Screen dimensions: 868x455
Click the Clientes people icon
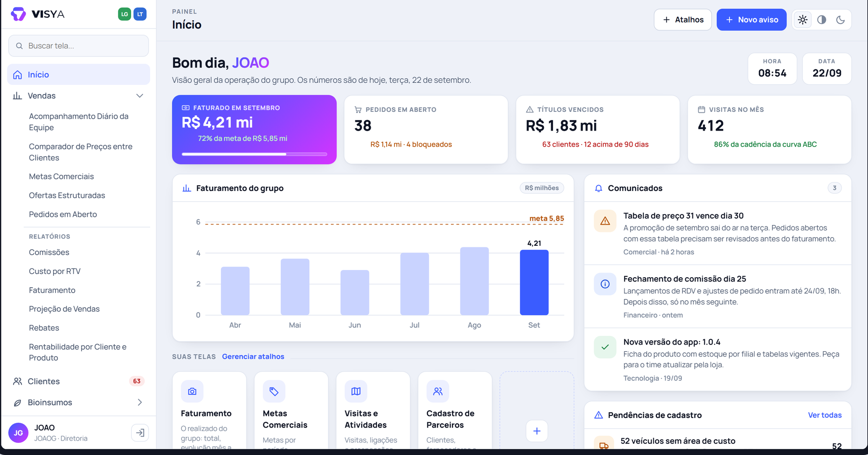pos(17,381)
